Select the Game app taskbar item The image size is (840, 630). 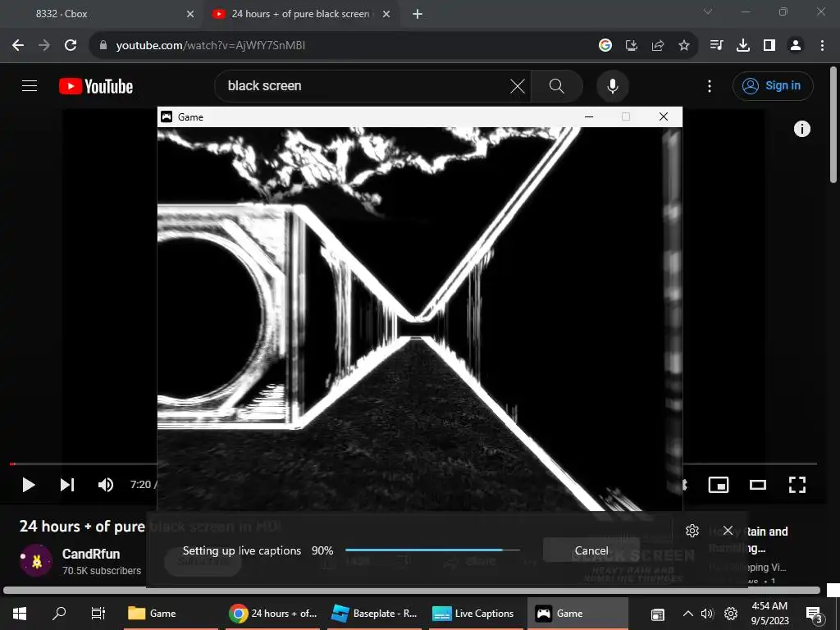(x=577, y=614)
